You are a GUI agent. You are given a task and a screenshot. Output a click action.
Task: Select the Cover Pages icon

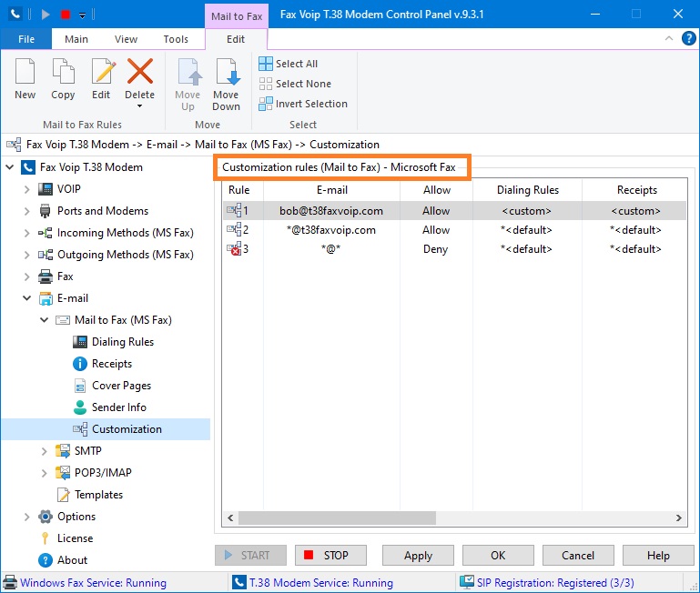[80, 386]
